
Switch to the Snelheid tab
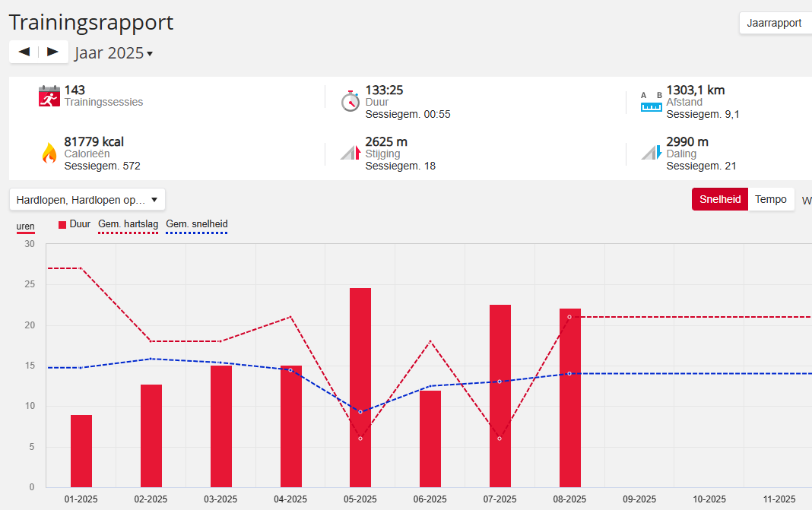tap(720, 199)
